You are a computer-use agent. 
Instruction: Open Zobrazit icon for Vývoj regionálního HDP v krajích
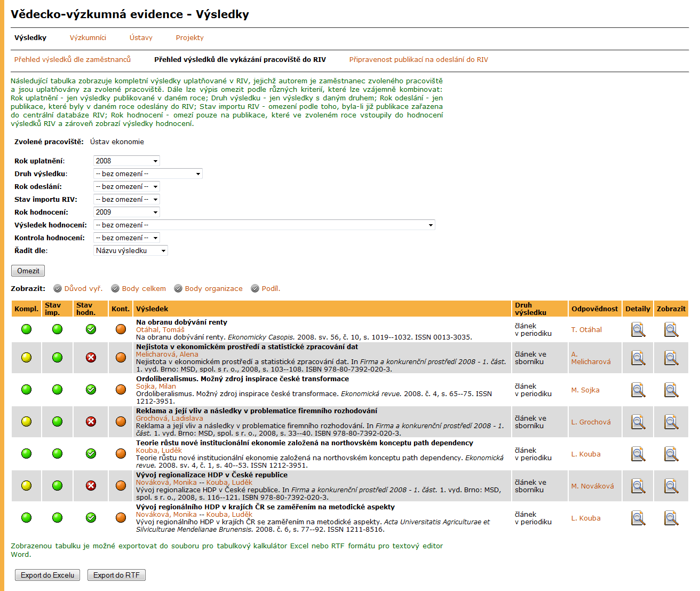[671, 518]
